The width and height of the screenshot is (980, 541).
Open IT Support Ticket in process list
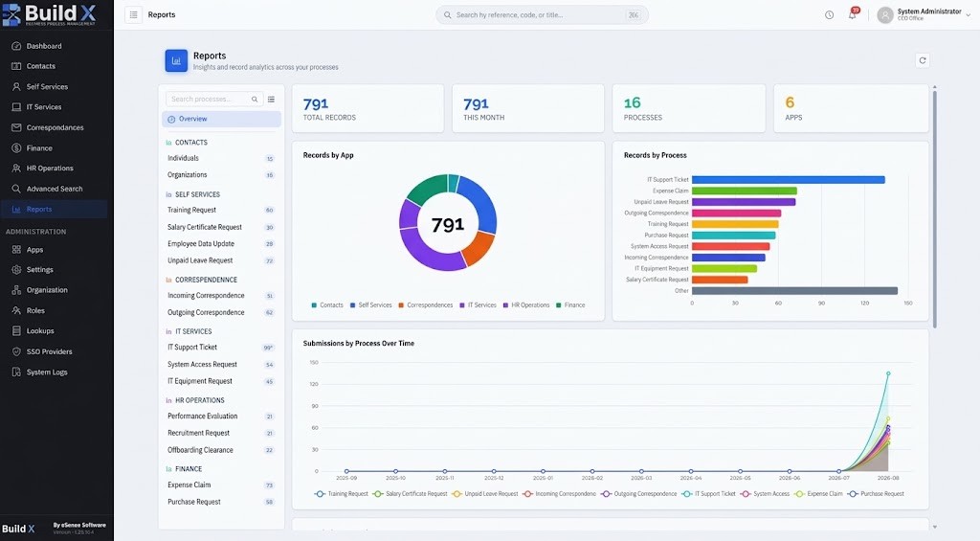click(221, 348)
